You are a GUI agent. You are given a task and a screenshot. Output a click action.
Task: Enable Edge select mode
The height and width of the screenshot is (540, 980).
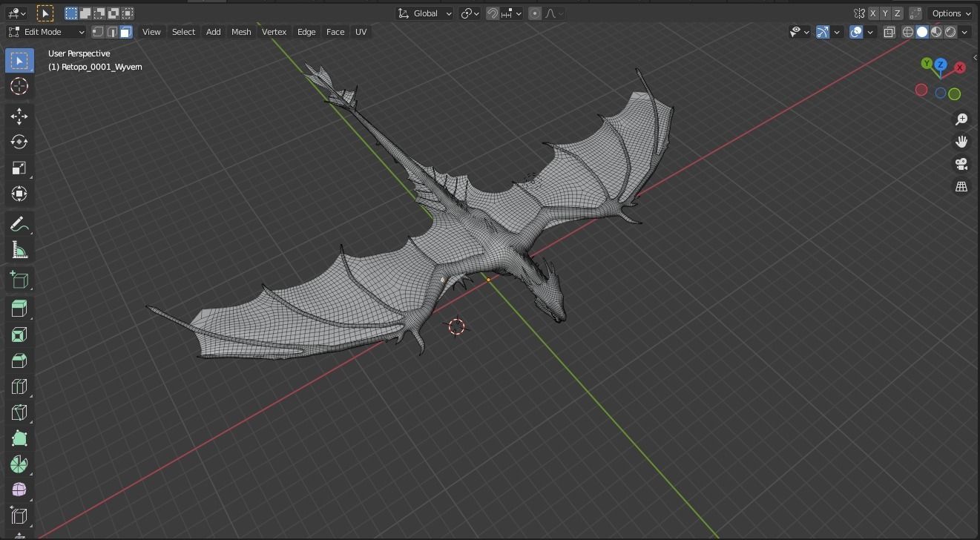[x=112, y=32]
